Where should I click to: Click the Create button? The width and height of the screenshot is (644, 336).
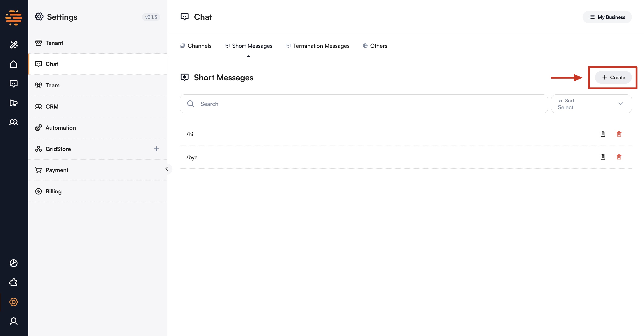pyautogui.click(x=613, y=78)
